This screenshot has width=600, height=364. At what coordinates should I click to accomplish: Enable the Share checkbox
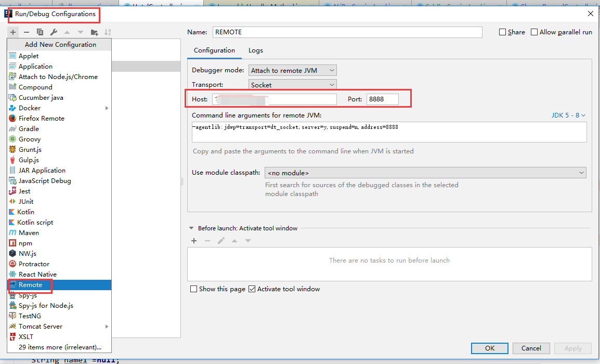pos(502,32)
